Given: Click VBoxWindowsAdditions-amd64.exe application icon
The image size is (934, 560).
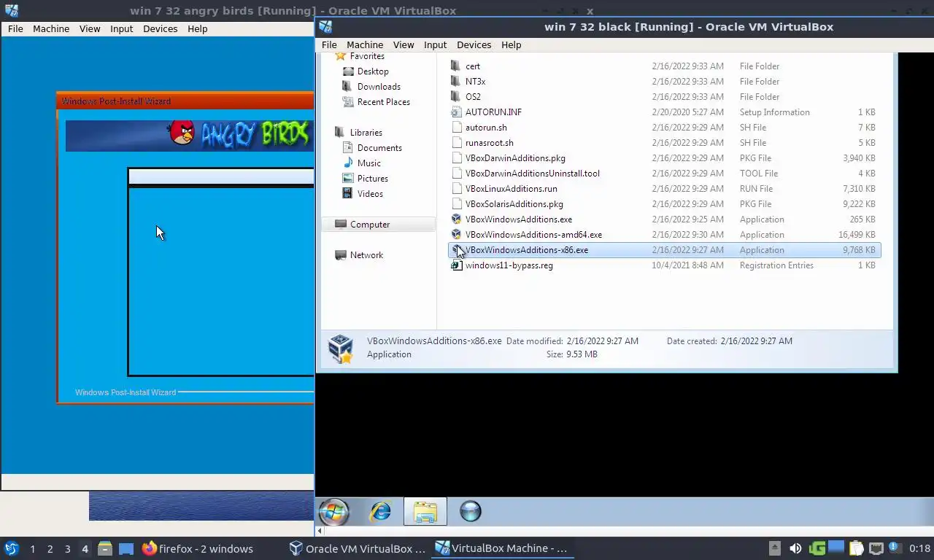Looking at the screenshot, I should [456, 234].
